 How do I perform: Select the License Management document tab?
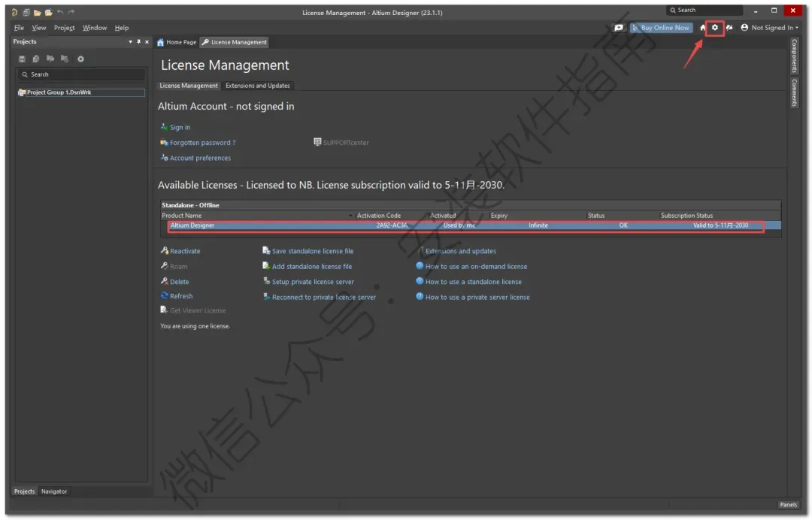click(x=234, y=42)
